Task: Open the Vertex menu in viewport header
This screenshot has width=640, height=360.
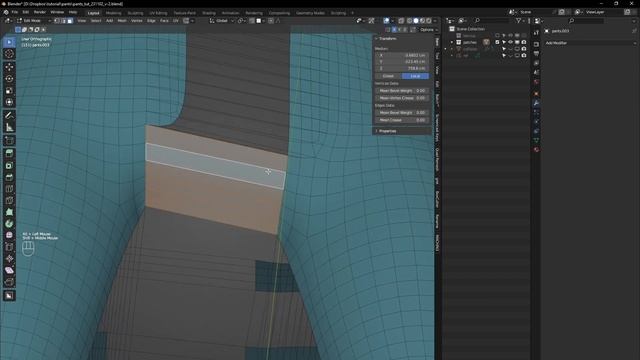Action: [137, 21]
